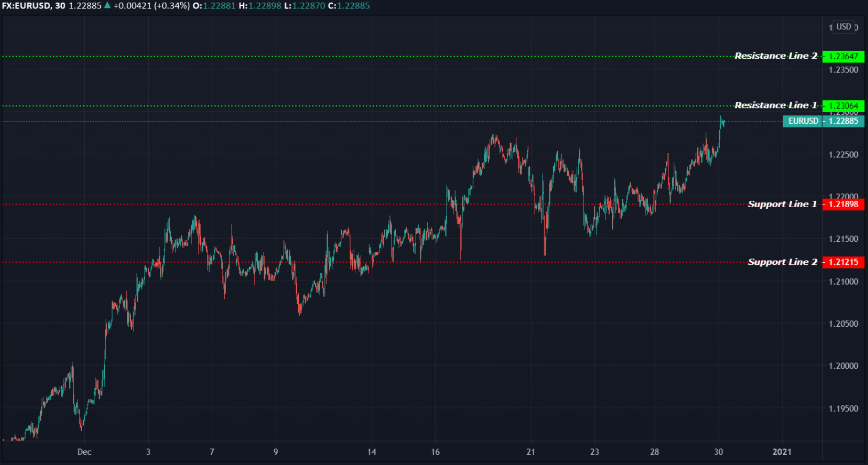Image resolution: width=868 pixels, height=465 pixels.
Task: Click the 1.20000 price axis value
Action: [843, 366]
